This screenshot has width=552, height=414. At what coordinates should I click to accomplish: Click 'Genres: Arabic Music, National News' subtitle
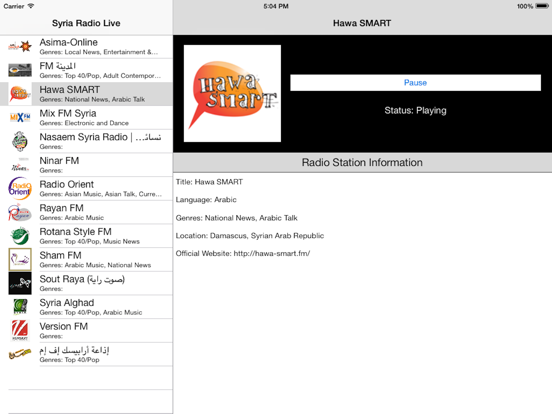tap(95, 265)
